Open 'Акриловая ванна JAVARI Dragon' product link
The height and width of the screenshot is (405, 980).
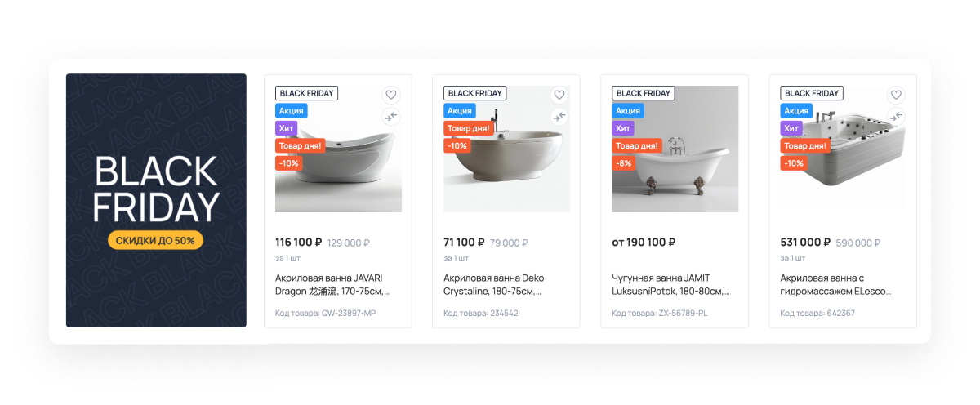tap(332, 284)
